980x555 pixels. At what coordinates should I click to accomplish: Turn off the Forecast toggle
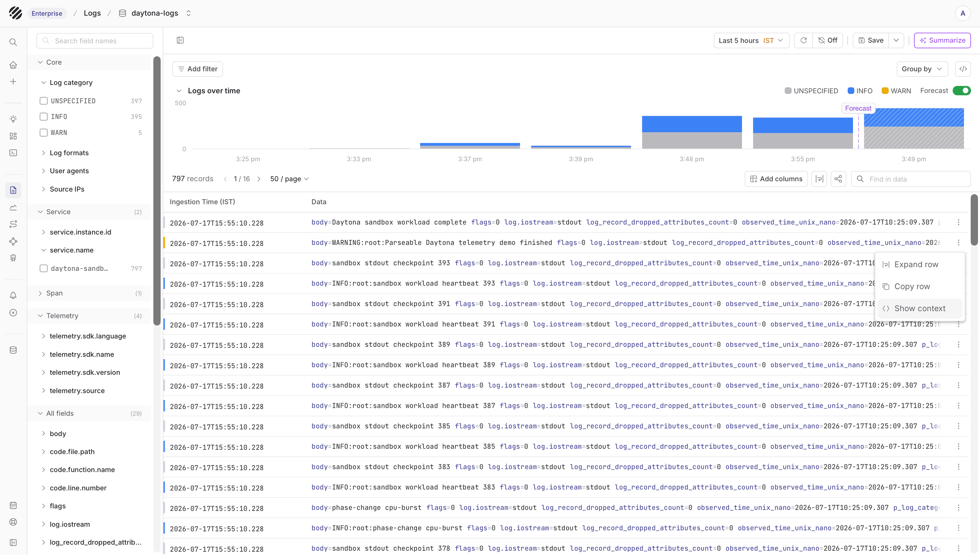tap(962, 91)
